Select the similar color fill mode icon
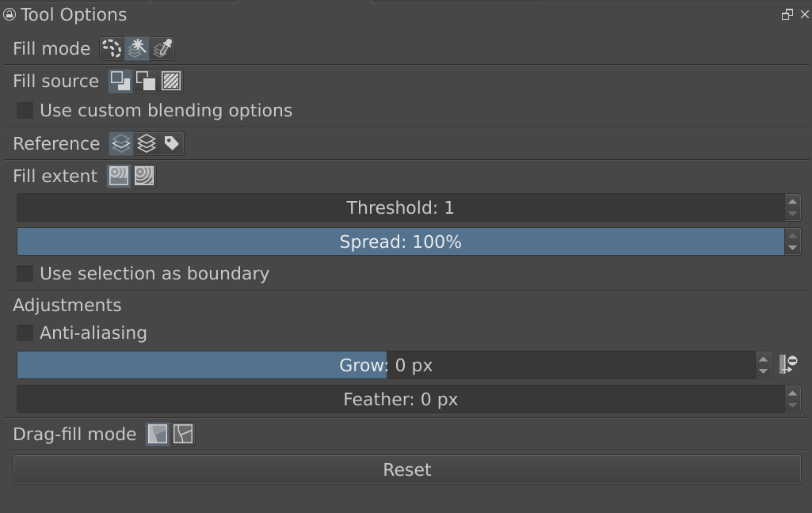 click(x=162, y=49)
